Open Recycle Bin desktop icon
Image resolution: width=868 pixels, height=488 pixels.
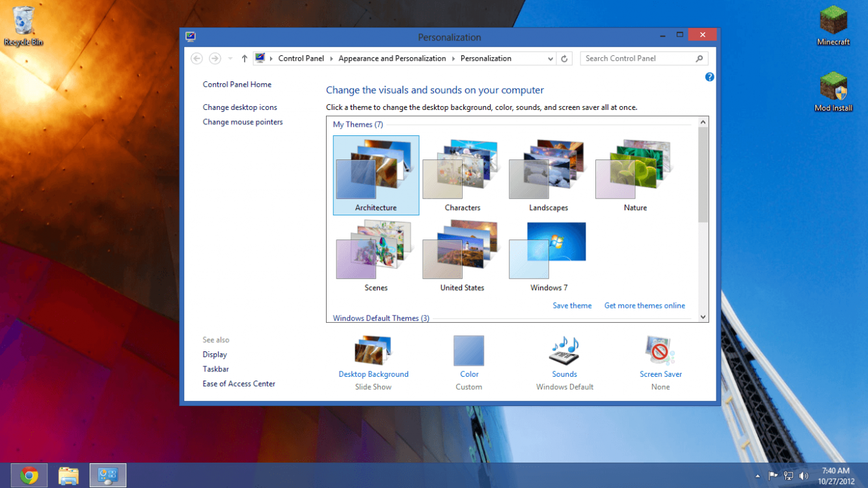click(x=23, y=26)
